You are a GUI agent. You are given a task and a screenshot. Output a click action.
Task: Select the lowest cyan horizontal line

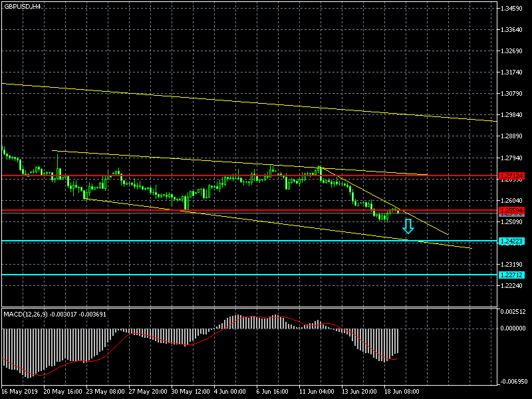[x=199, y=275]
